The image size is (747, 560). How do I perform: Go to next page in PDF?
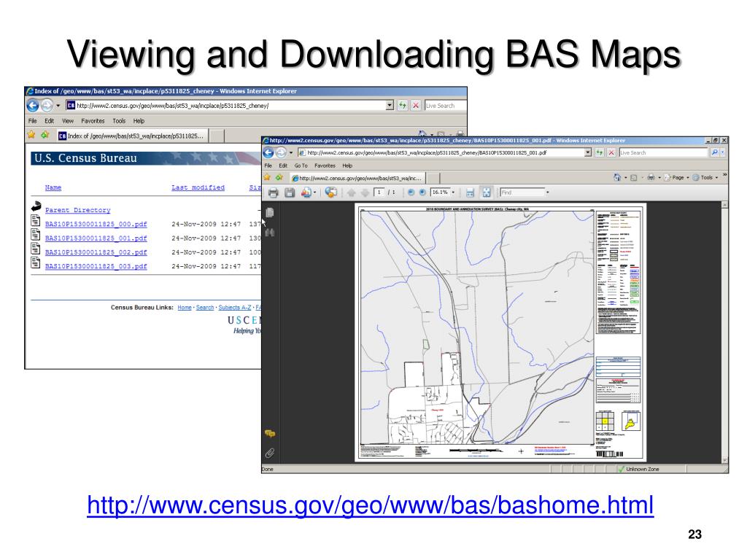tap(365, 192)
